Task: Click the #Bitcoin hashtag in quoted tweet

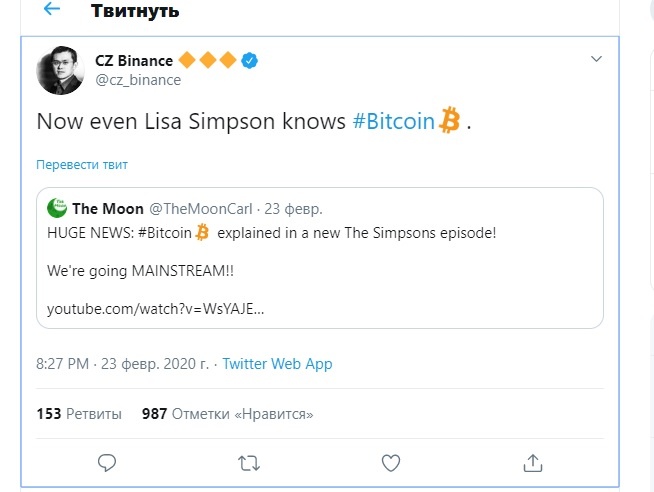Action: coord(164,232)
